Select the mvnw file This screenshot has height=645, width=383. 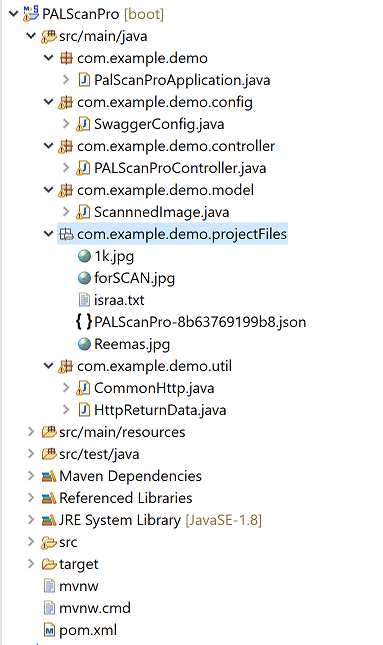pos(79,586)
